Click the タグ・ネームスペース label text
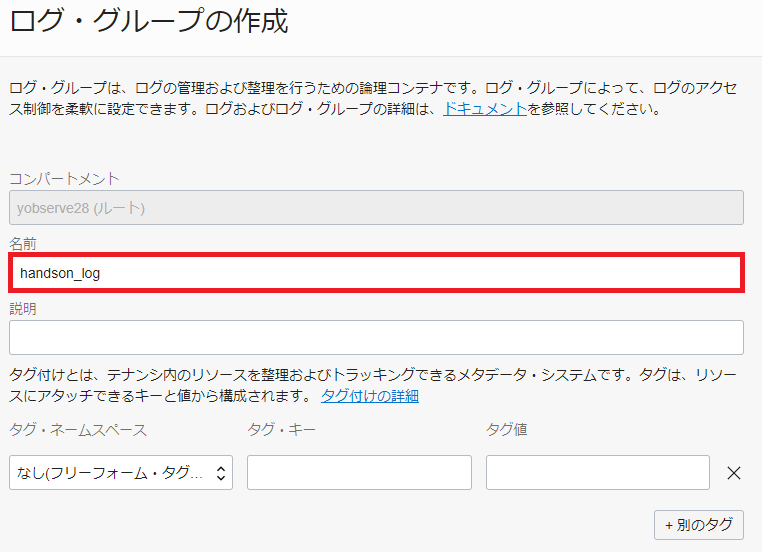 click(78, 430)
